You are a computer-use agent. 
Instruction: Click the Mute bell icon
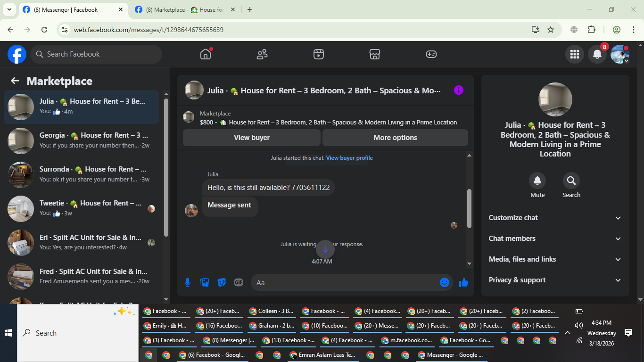tap(537, 181)
